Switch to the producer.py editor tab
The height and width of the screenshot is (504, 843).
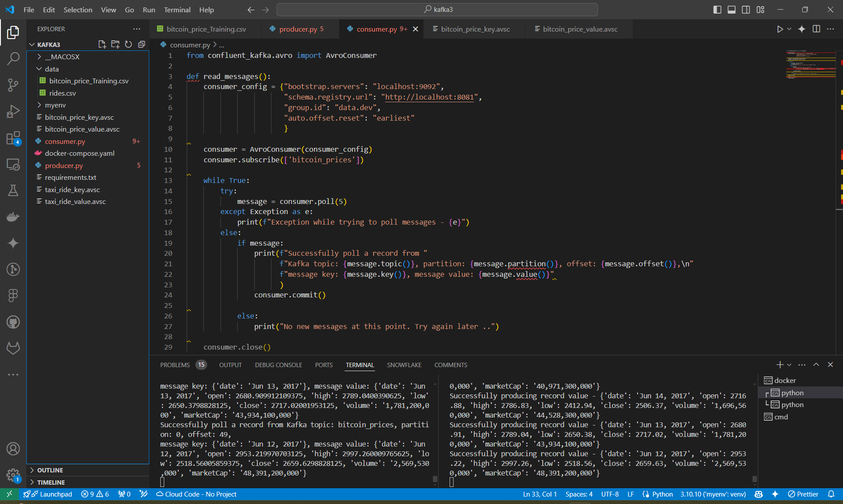298,29
